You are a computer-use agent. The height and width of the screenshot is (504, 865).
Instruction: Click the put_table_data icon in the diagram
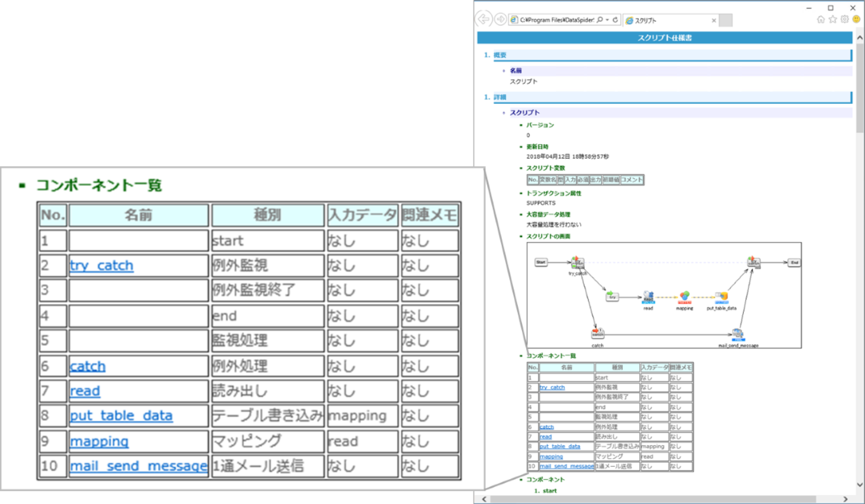click(x=721, y=297)
